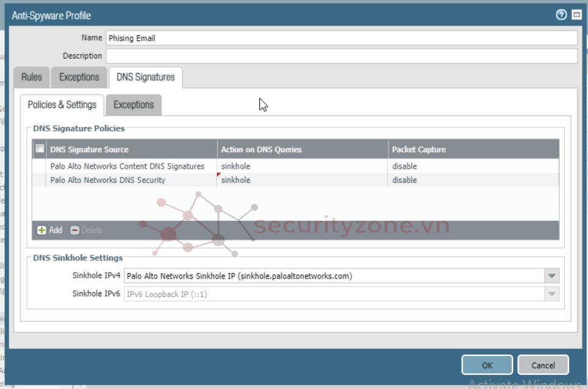
Task: Select Palo Alto Networks Content DNS Signatures row
Action: tap(127, 166)
